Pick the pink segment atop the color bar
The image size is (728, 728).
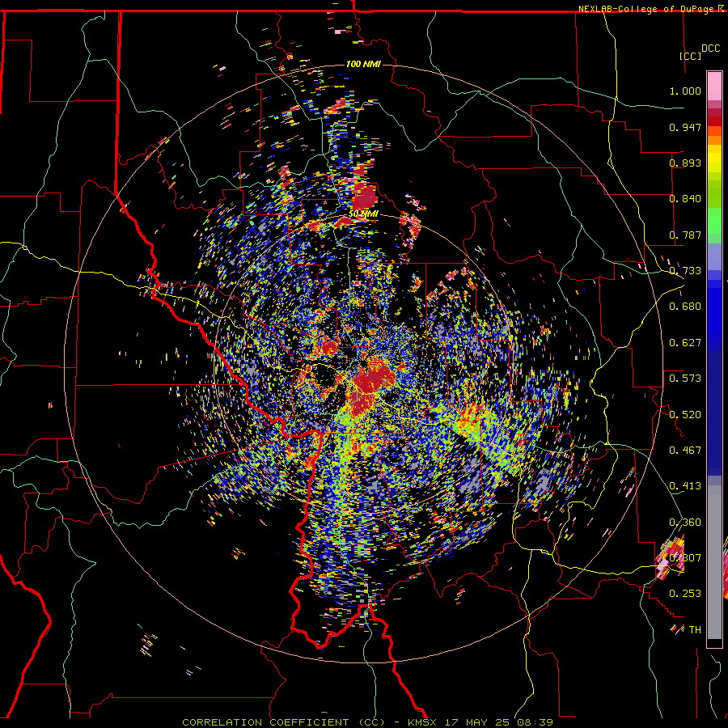(714, 86)
